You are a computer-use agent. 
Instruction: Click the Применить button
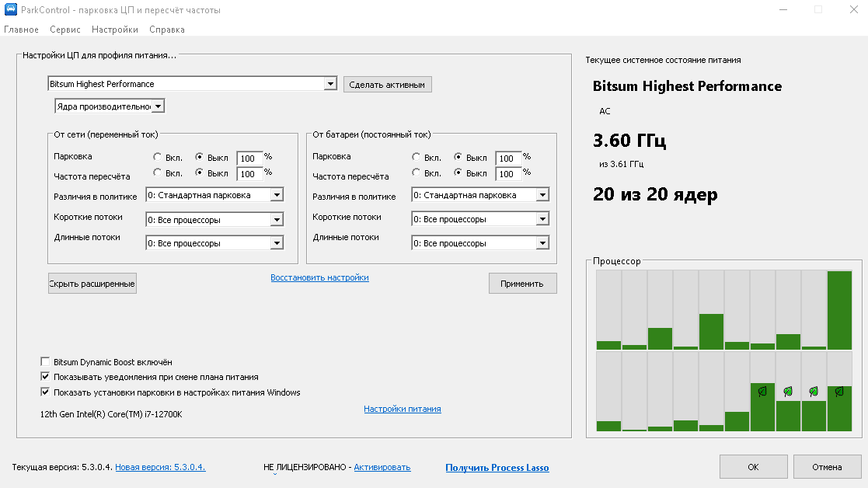point(522,284)
